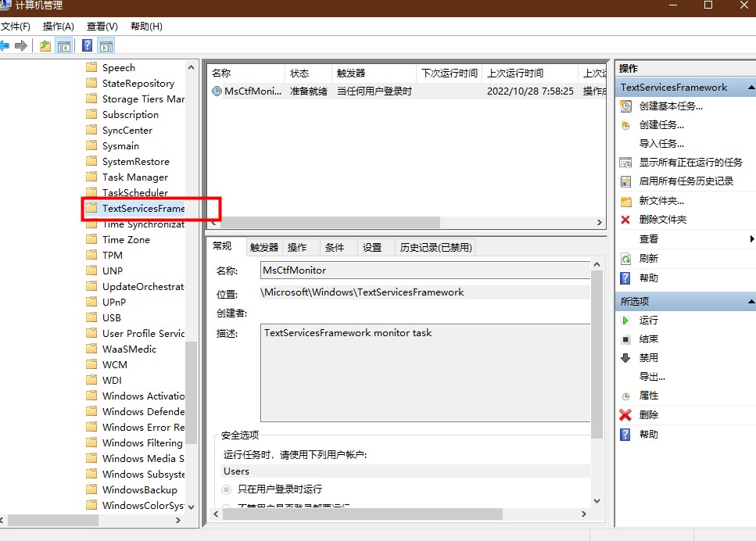
Task: Click the Refresh icon (刷新)
Action: (625, 259)
